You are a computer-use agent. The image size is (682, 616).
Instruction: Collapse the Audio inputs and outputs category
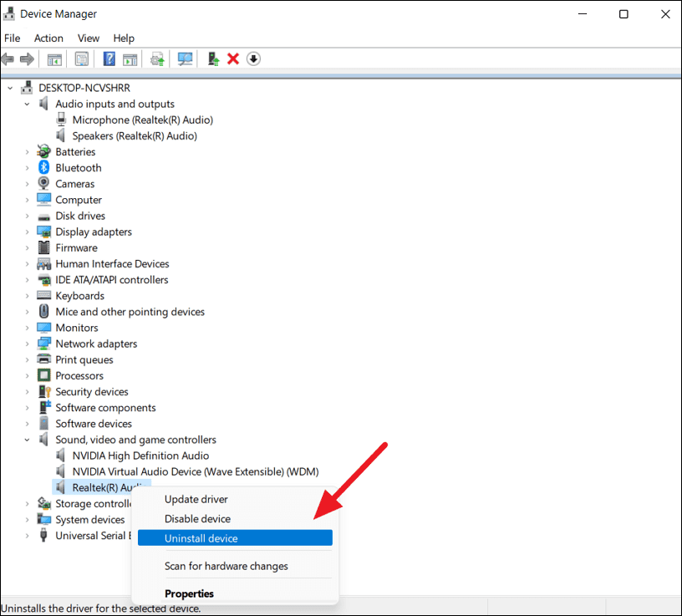click(x=26, y=103)
